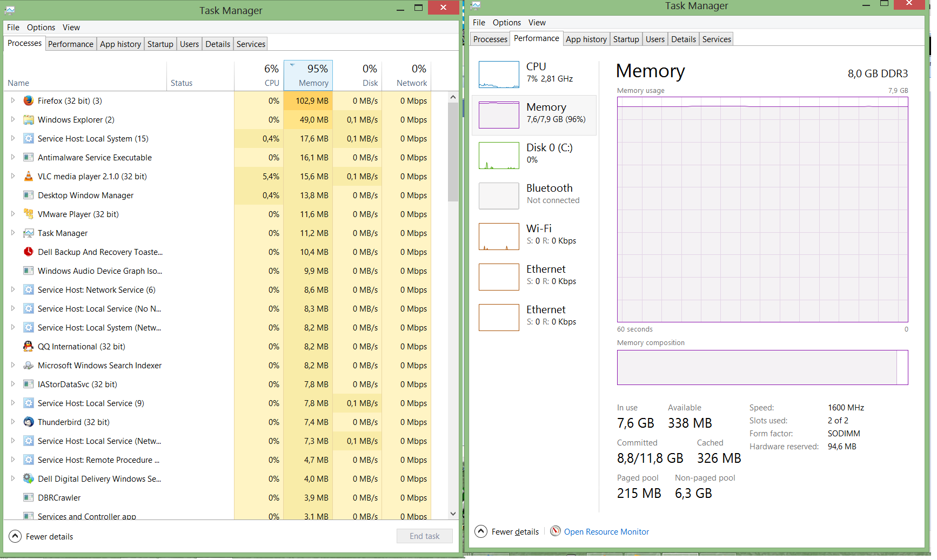
Task: Click the Service Host: Network Service gear icon
Action: (29, 289)
